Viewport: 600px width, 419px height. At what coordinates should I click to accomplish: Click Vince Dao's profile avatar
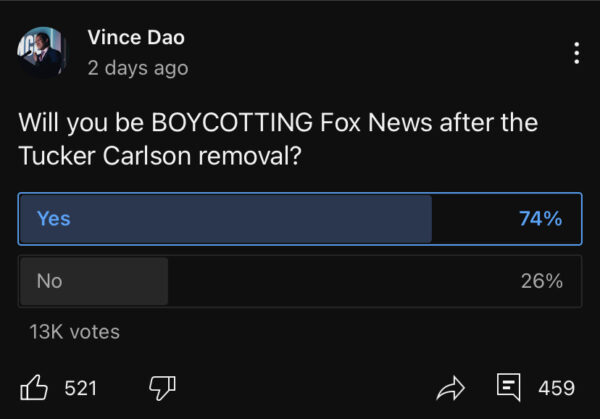click(42, 52)
